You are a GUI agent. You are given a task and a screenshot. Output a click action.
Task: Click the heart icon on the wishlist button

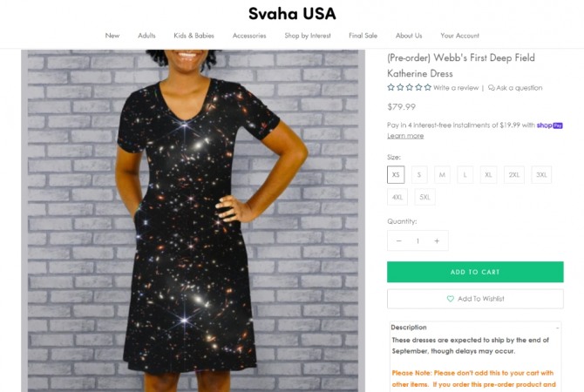point(451,299)
